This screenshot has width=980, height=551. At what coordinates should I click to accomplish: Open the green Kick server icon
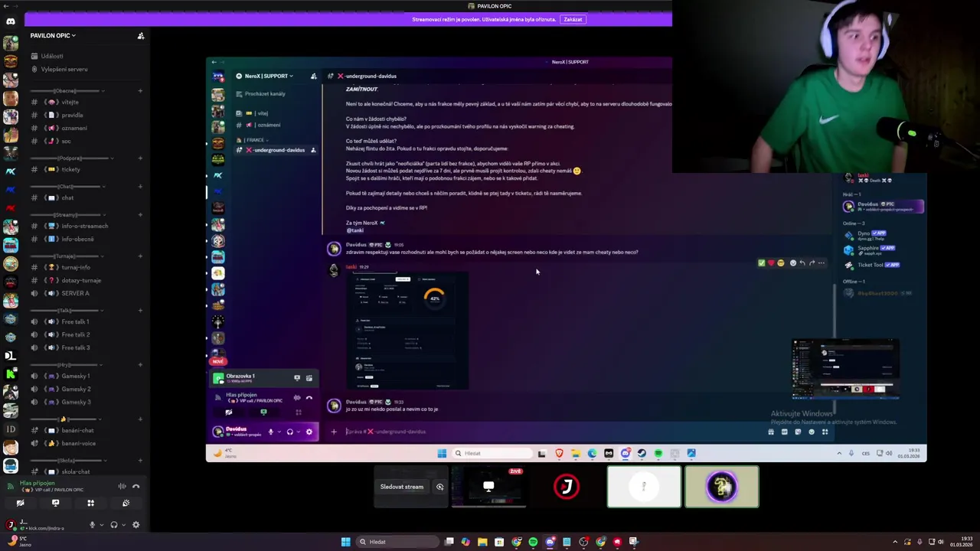pyautogui.click(x=11, y=373)
